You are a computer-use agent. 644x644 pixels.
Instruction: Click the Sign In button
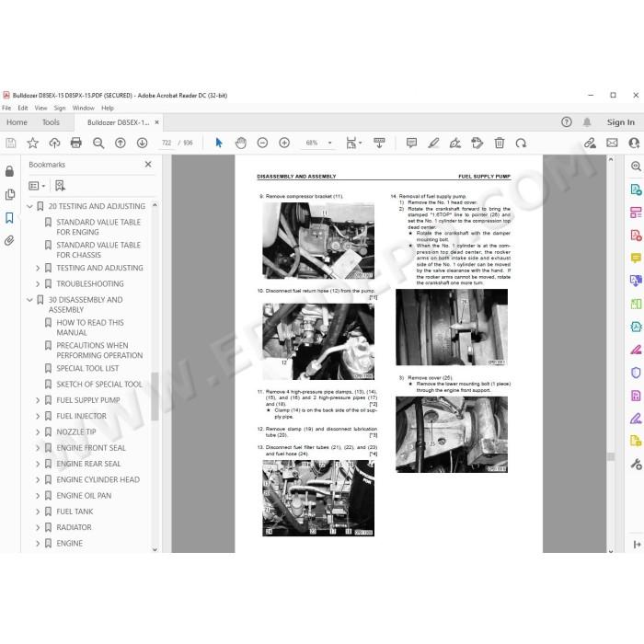(621, 122)
